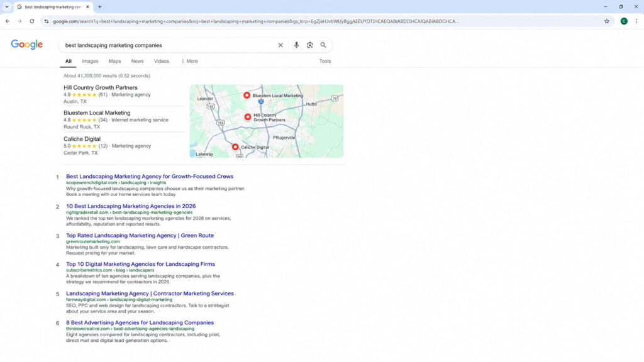Click the Bluestem Local Marketing map pin

247,96
